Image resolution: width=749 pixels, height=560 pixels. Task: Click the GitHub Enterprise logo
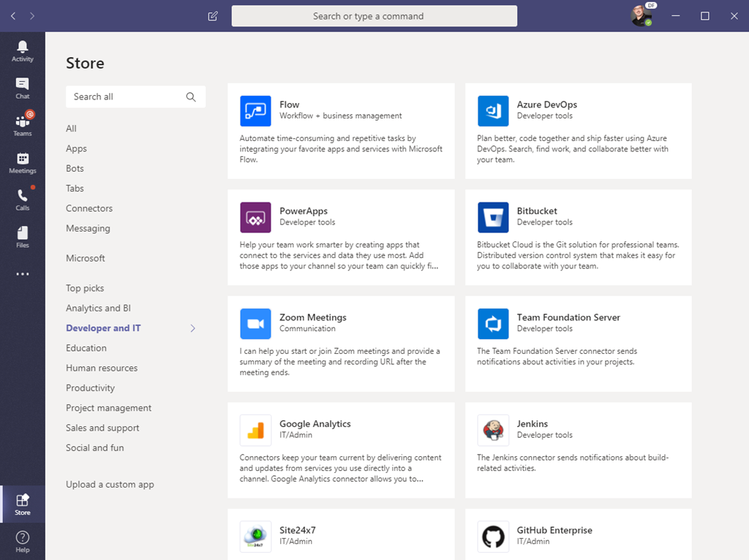click(493, 537)
